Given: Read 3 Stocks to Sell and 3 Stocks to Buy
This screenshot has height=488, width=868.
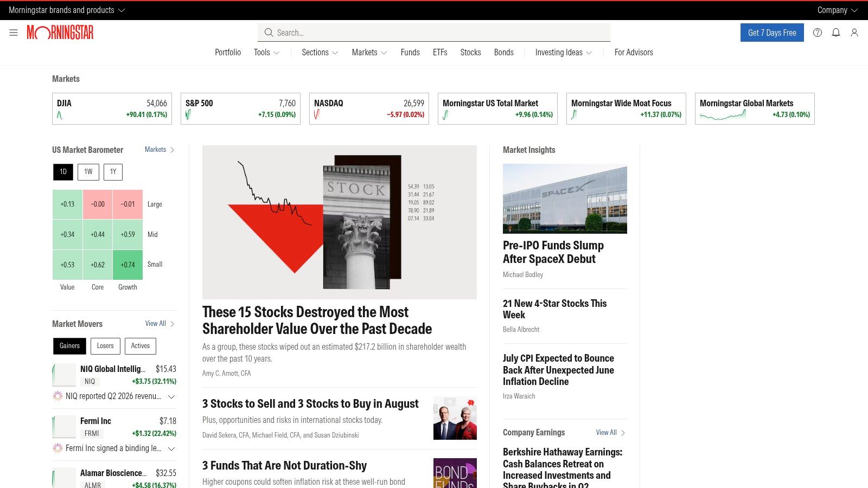Looking at the screenshot, I should pos(310,404).
